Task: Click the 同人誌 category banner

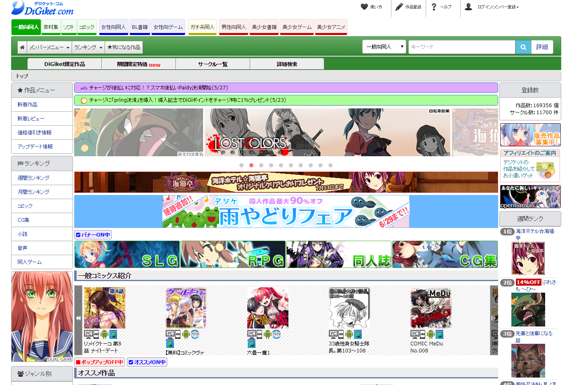Action: tap(339, 254)
